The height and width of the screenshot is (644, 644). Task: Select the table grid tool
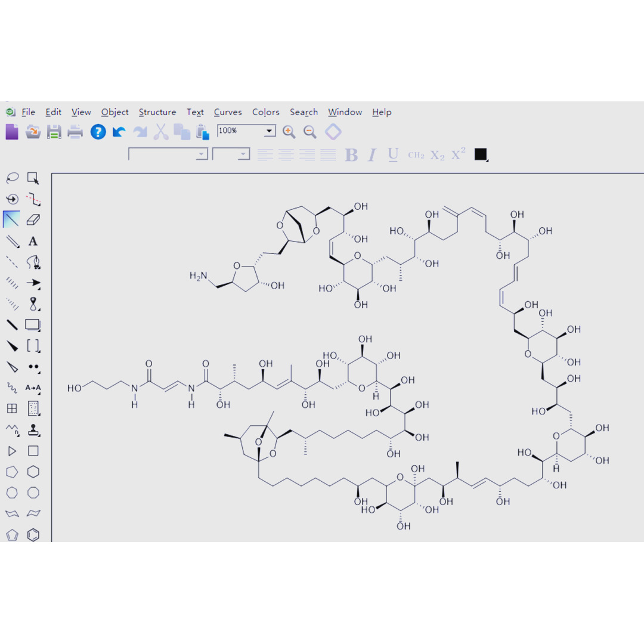12,408
